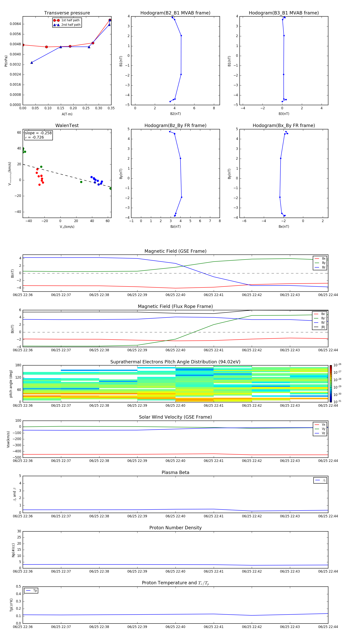Click the "Pt(nPa)" y-axis label
351x644 pixels.
[6, 61]
